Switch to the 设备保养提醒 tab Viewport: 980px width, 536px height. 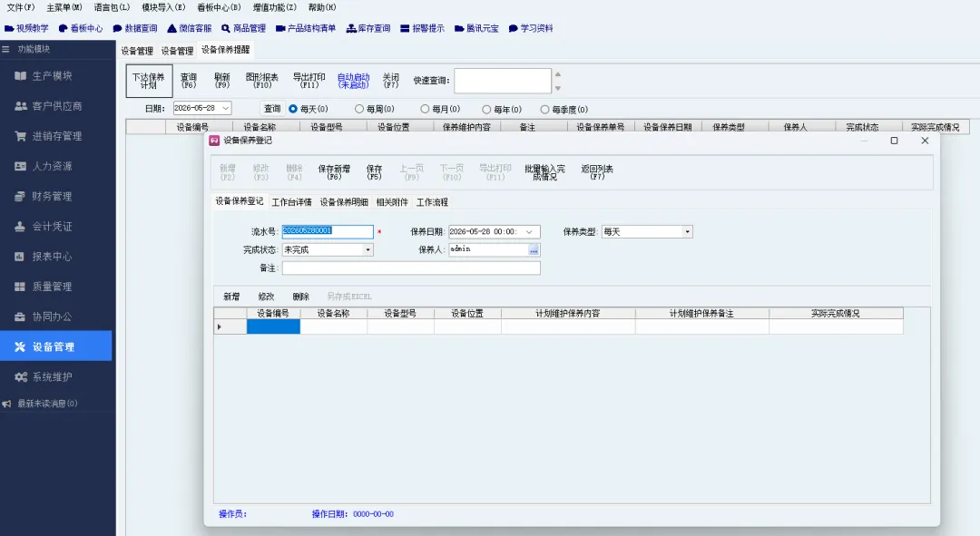coord(226,49)
